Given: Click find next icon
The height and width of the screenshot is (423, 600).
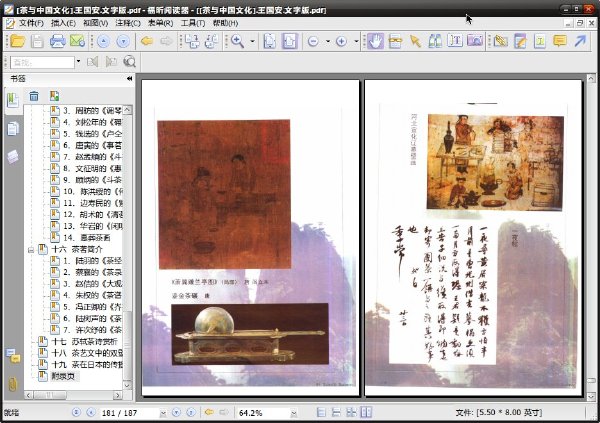Looking at the screenshot, I should tap(111, 62).
